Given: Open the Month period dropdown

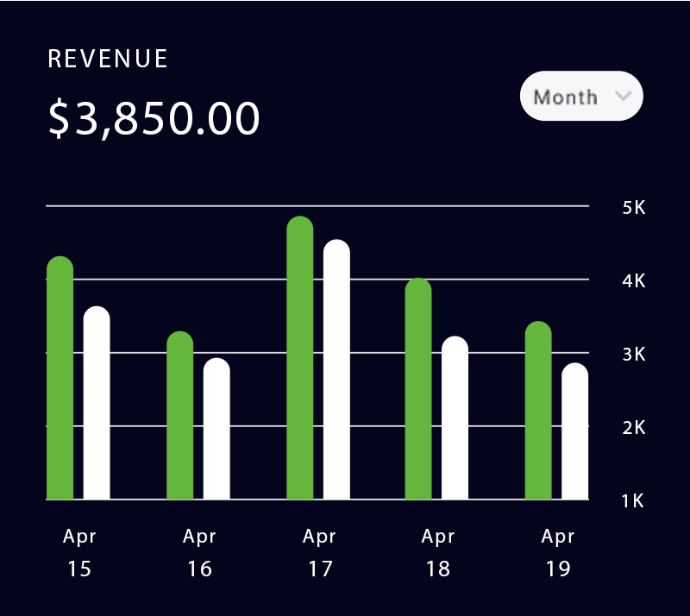Looking at the screenshot, I should click(x=580, y=96).
